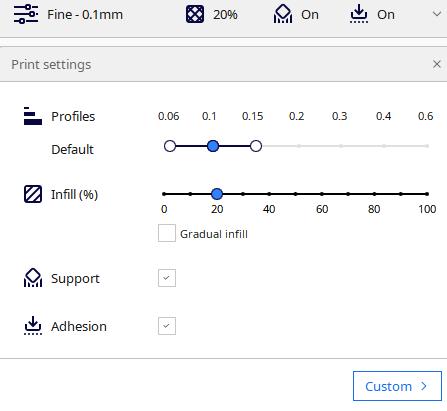Click the Support icon in the settings list

[x=33, y=278]
